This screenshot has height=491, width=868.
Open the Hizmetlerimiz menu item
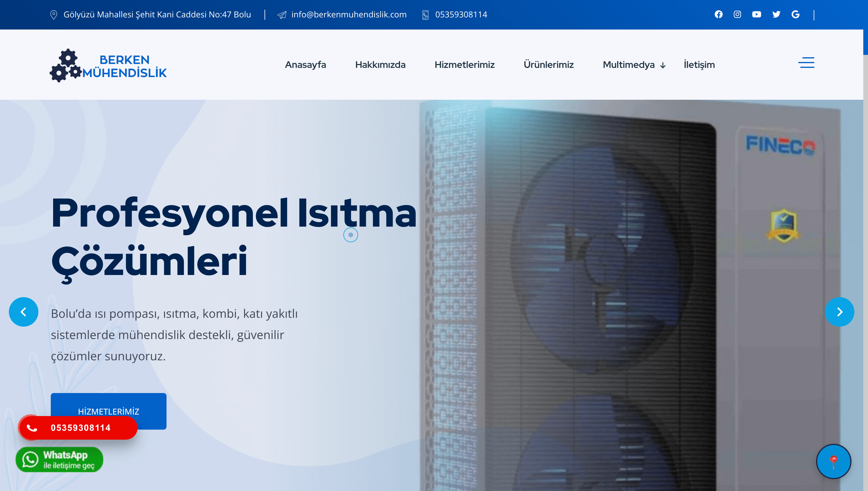464,65
